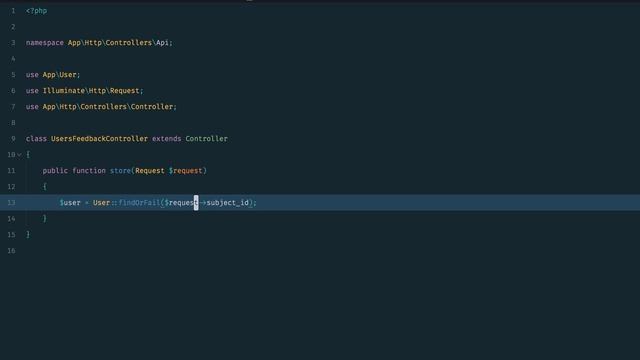Click line number 16 in gutter
This screenshot has width=640, height=360.
[x=11, y=251]
